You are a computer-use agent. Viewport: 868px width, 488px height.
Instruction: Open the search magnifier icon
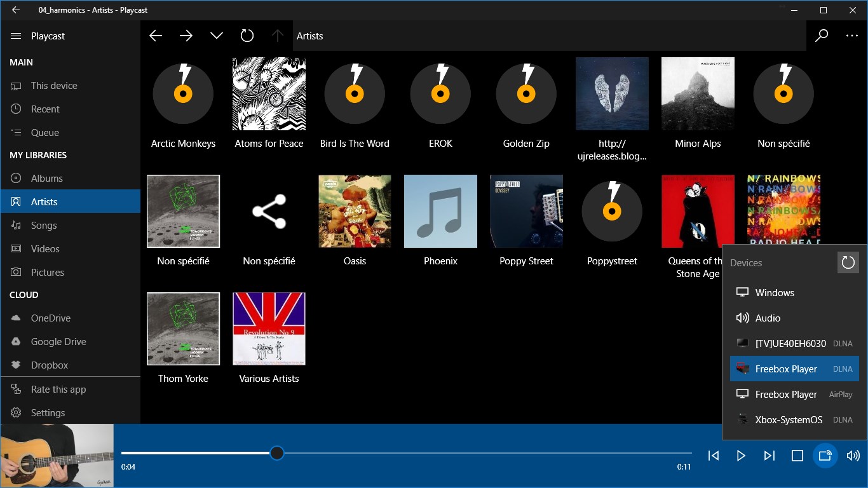(x=822, y=36)
